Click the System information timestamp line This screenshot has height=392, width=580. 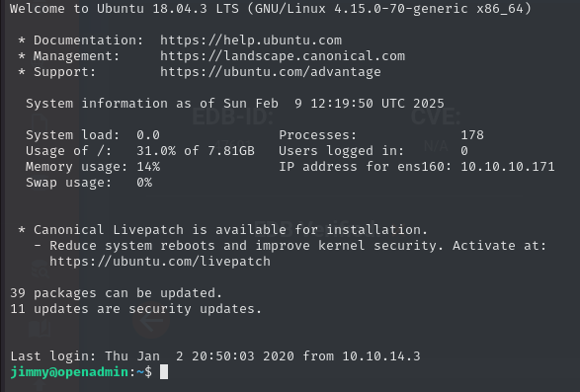pos(235,103)
